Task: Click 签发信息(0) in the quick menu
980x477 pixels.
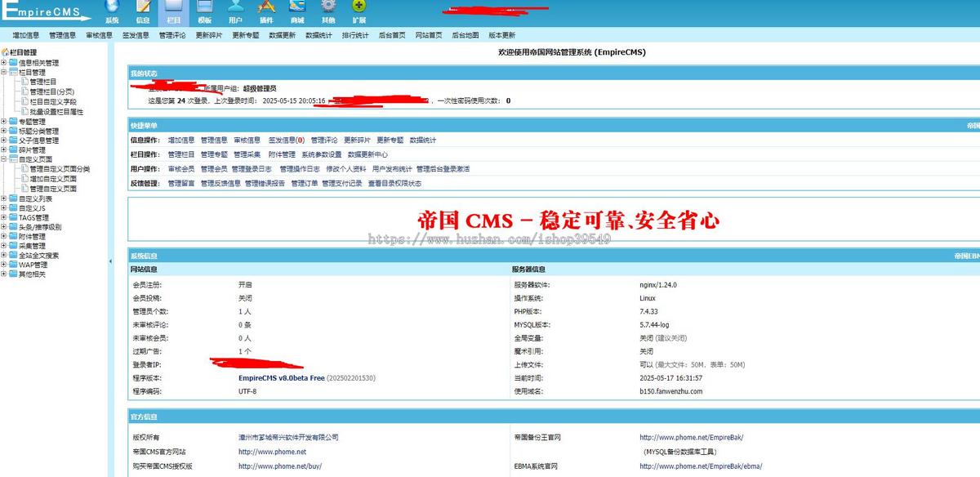Action: [x=286, y=140]
